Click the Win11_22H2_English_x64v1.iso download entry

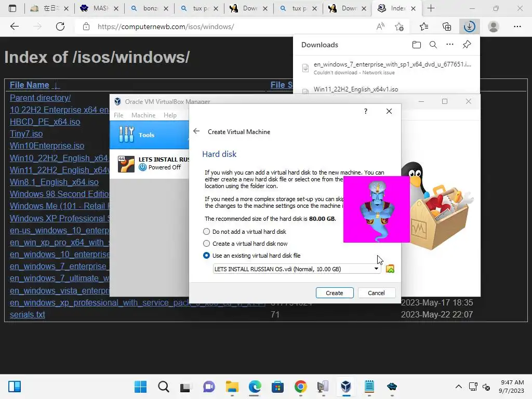click(x=386, y=89)
